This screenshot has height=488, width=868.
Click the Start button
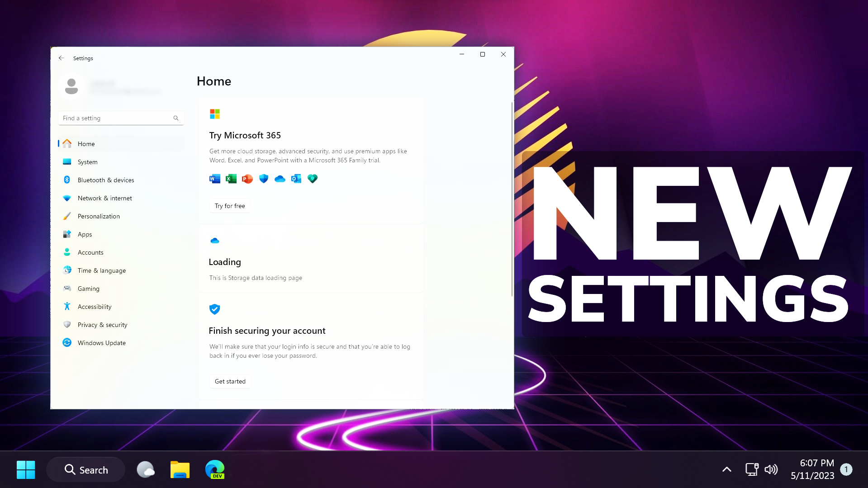tap(26, 469)
